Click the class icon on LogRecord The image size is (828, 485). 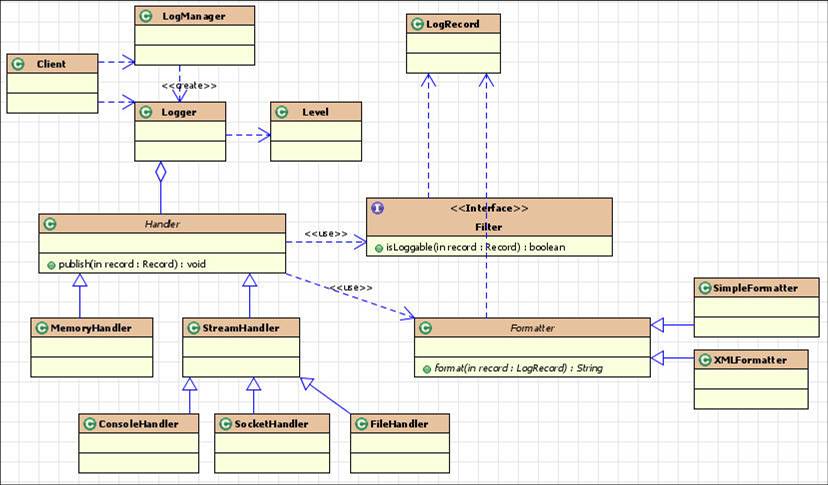click(417, 24)
